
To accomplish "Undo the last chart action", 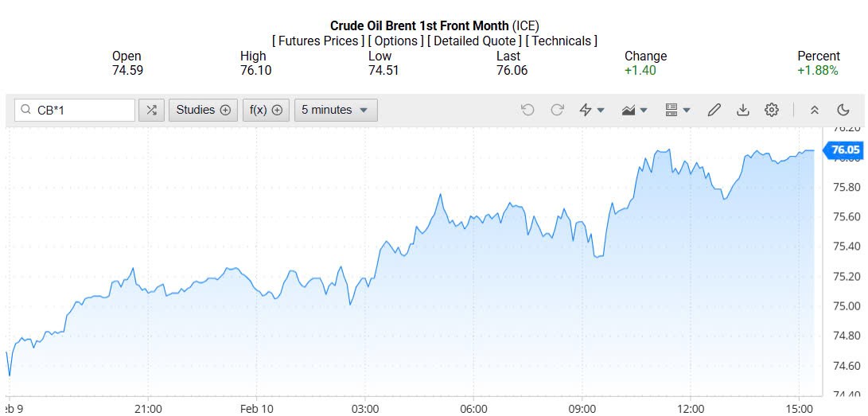I will (x=527, y=110).
